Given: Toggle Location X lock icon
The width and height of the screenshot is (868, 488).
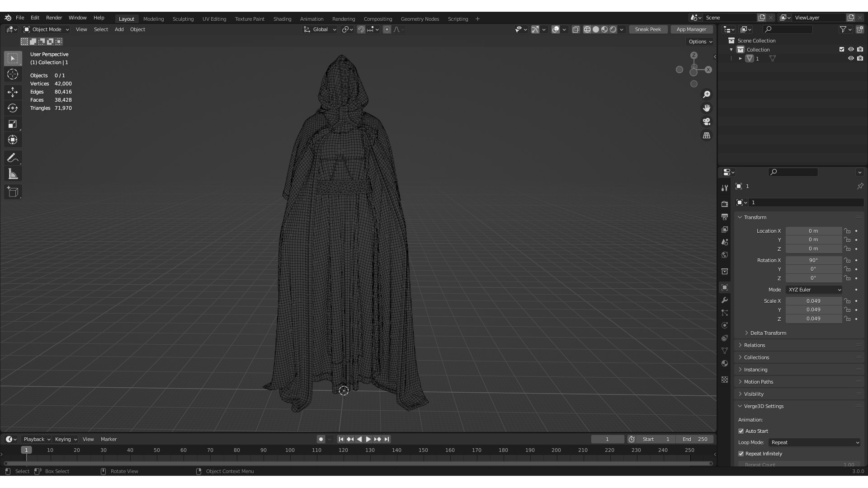Looking at the screenshot, I should pyautogui.click(x=848, y=231).
